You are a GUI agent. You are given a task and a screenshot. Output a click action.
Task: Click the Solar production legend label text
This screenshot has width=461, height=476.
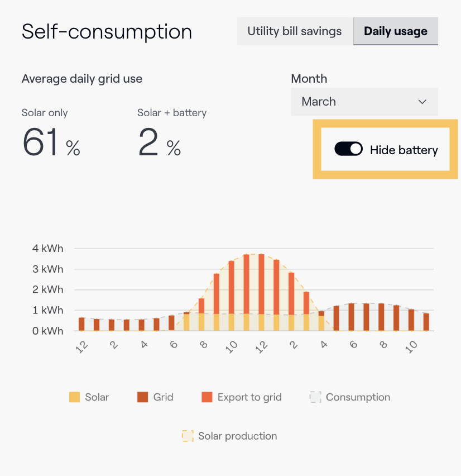click(x=237, y=436)
